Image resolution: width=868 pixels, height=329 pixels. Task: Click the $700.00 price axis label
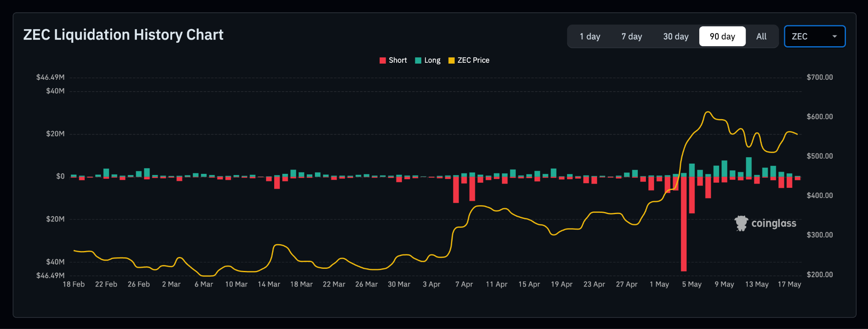[820, 77]
